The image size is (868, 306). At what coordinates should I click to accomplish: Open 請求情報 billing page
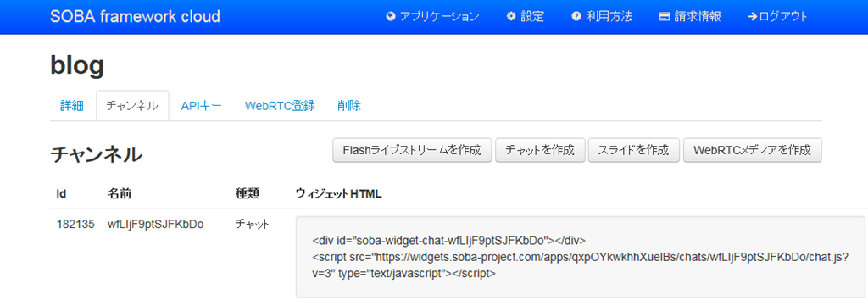(690, 17)
